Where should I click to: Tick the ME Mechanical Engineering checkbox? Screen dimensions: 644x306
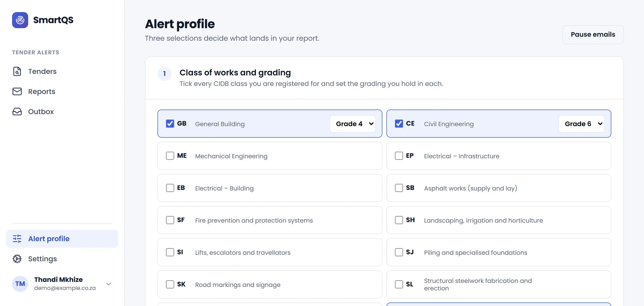pyautogui.click(x=170, y=156)
